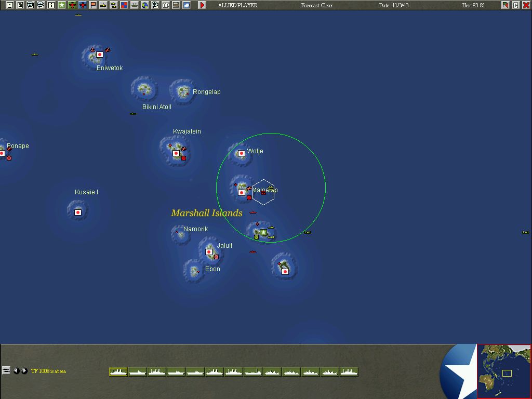Select the Japanese base flag at Kwajalein
The width and height of the screenshot is (532, 399).
176,153
